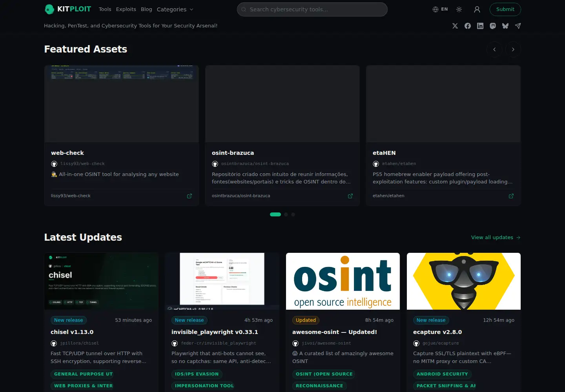
Task: Open external link icon on etaHEN card
Action: [x=511, y=196]
